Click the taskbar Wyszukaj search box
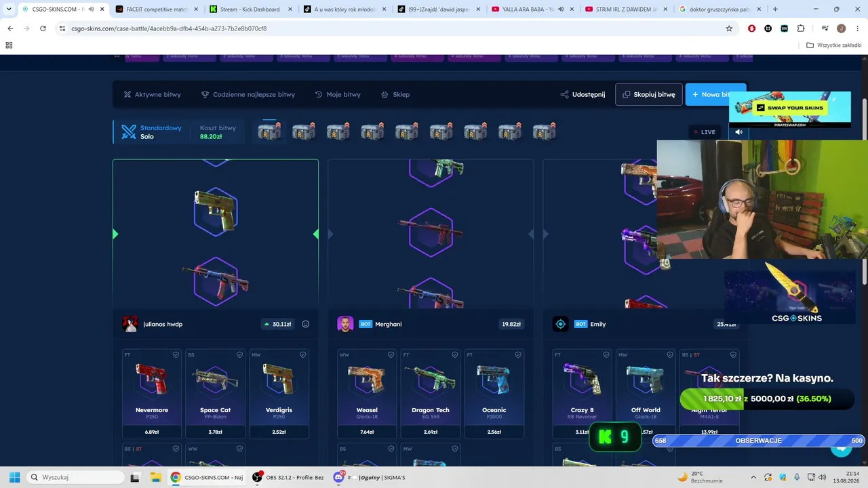Image resolution: width=868 pixels, height=488 pixels. [x=75, y=477]
